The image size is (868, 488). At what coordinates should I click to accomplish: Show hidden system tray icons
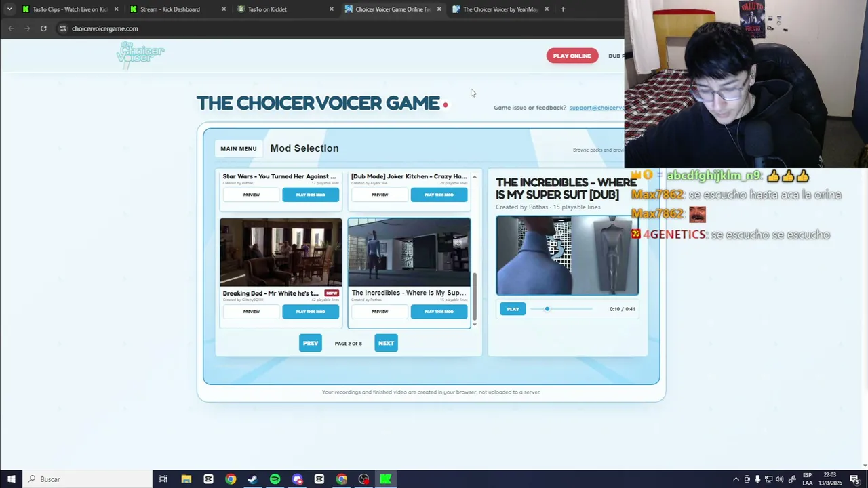(736, 479)
